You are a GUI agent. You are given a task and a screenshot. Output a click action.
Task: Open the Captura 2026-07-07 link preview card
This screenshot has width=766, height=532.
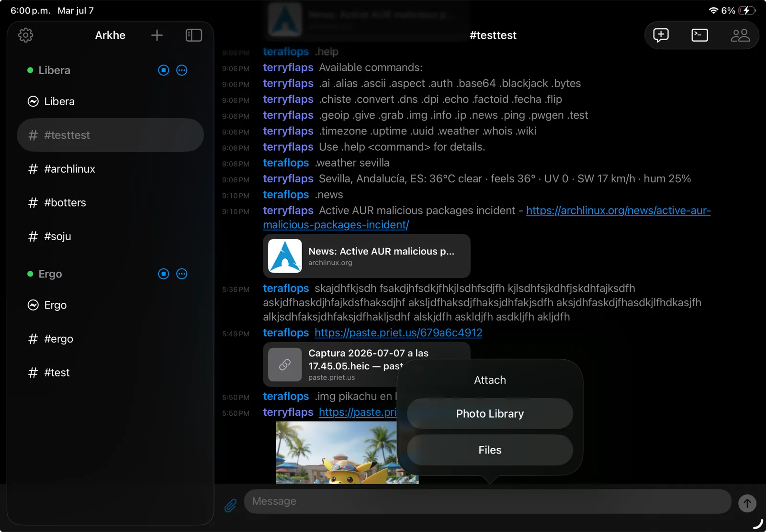point(330,365)
